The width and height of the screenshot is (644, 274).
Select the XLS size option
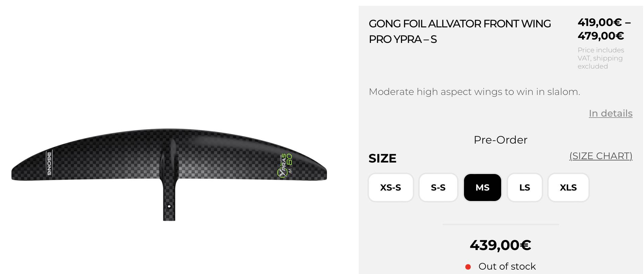[568, 188]
